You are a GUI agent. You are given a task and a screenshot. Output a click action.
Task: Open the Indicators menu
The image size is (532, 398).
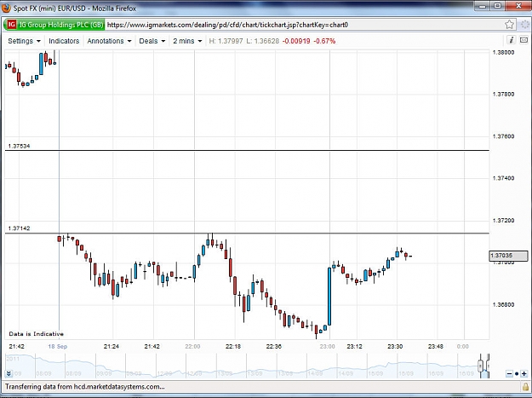pos(64,41)
